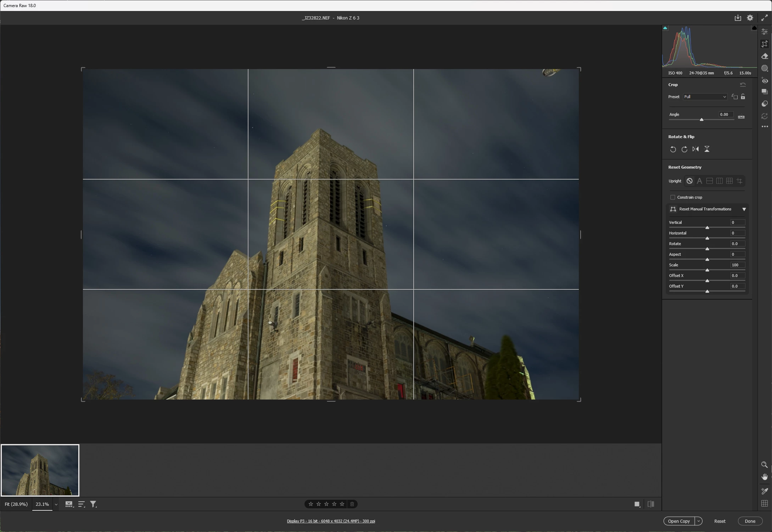The height and width of the screenshot is (532, 772).
Task: Flip the image horizontally
Action: [x=695, y=149]
